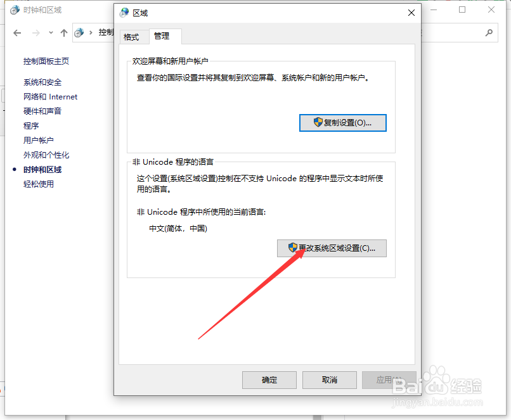The width and height of the screenshot is (511, 420).
Task: Open recent locations dropdown arrow
Action: [51, 32]
